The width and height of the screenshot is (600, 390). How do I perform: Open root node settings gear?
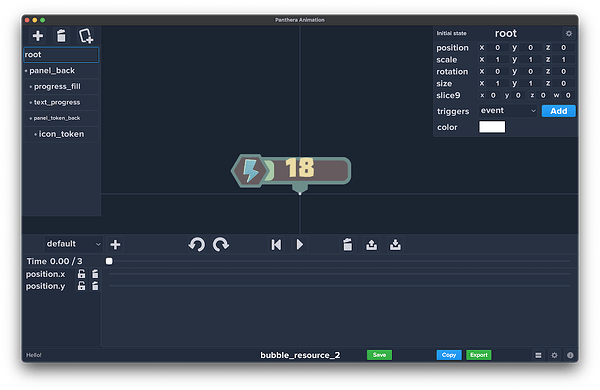pyautogui.click(x=569, y=34)
